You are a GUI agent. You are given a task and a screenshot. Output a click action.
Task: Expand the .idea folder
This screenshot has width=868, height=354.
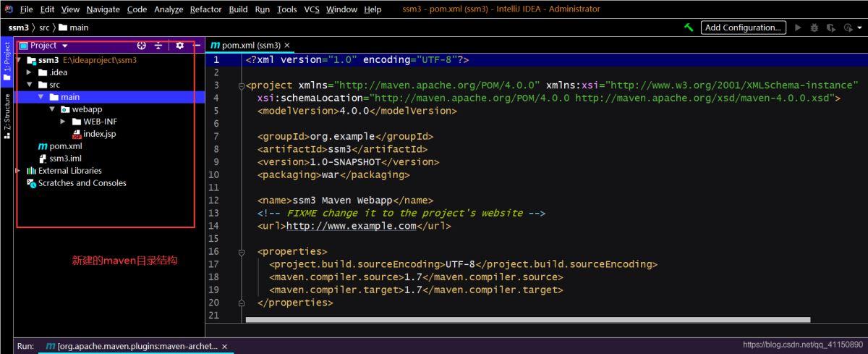pos(30,72)
